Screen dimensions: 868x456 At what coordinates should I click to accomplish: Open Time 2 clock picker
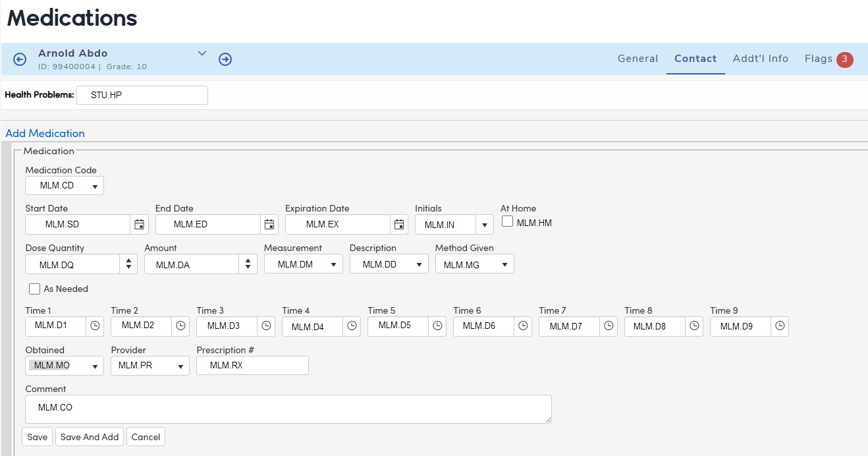click(x=180, y=326)
